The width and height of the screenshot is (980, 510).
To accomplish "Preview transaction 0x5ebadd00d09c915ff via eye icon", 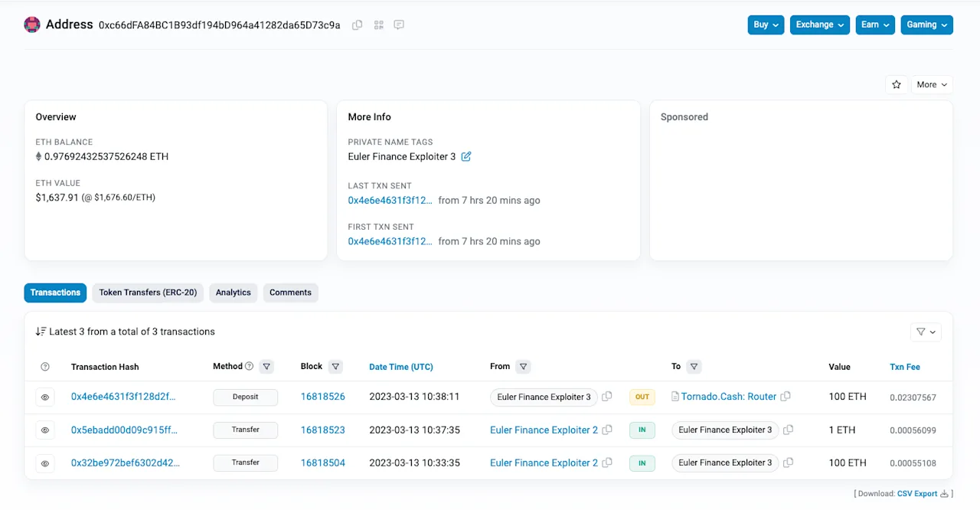I will tap(45, 430).
